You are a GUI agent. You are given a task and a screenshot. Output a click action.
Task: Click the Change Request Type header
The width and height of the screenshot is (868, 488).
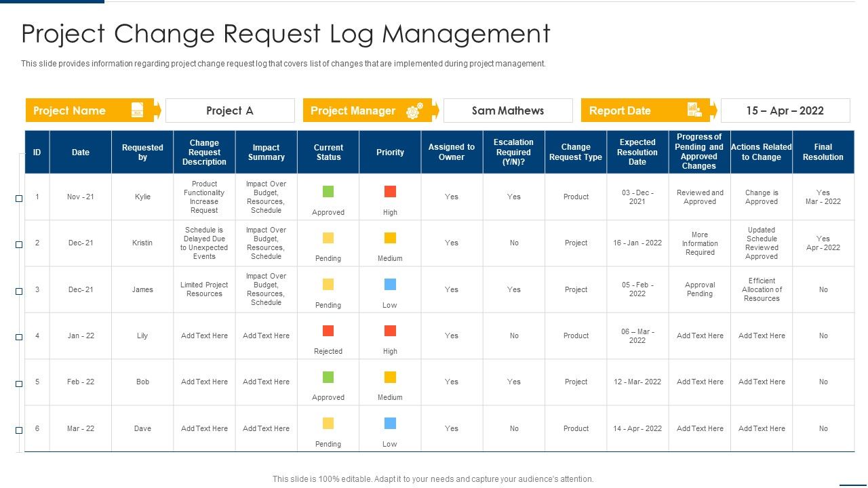[576, 152]
